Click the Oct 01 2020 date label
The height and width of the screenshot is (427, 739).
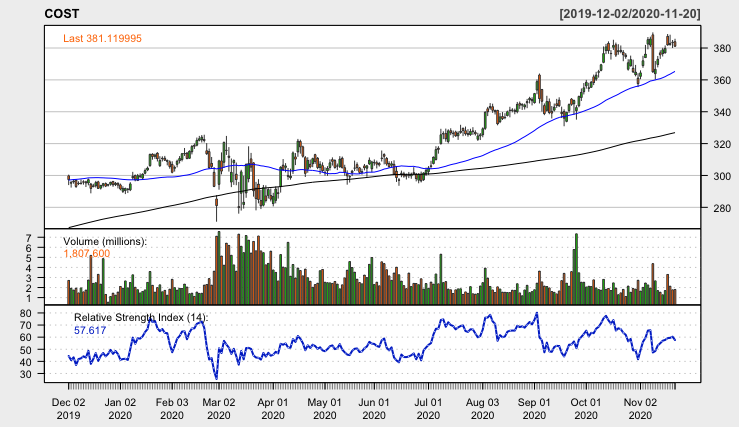click(586, 409)
